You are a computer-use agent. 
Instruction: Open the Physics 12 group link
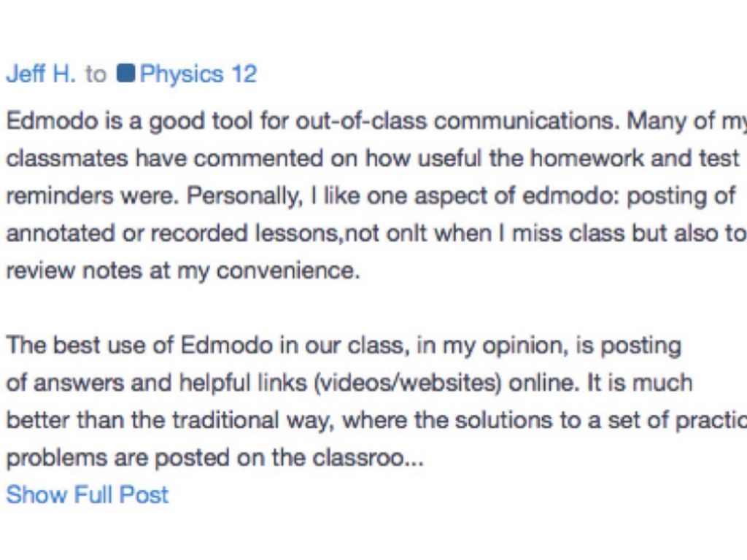pyautogui.click(x=198, y=74)
